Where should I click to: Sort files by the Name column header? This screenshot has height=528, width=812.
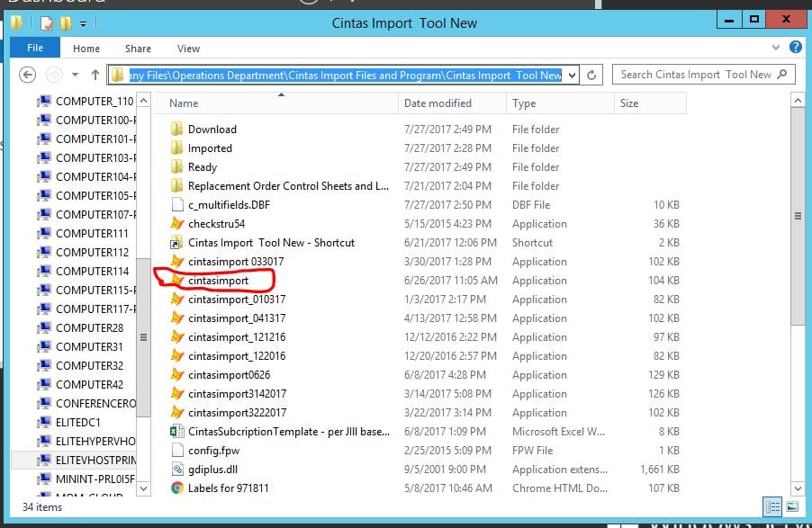(x=183, y=103)
